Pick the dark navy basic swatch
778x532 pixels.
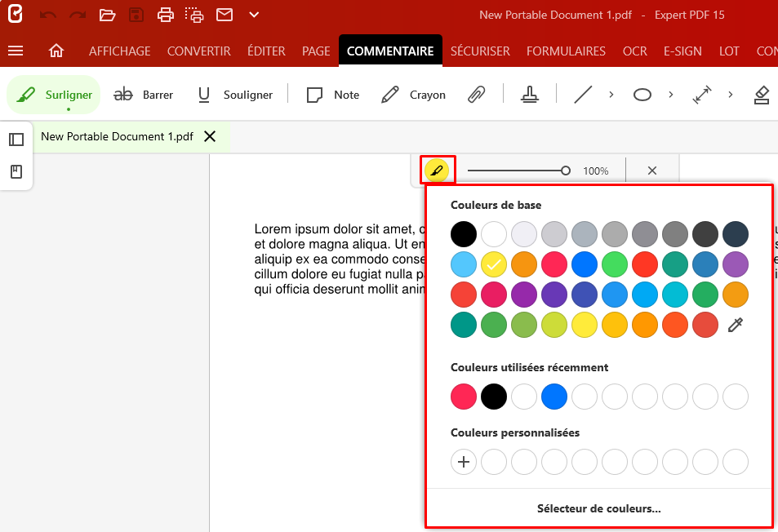pos(736,234)
